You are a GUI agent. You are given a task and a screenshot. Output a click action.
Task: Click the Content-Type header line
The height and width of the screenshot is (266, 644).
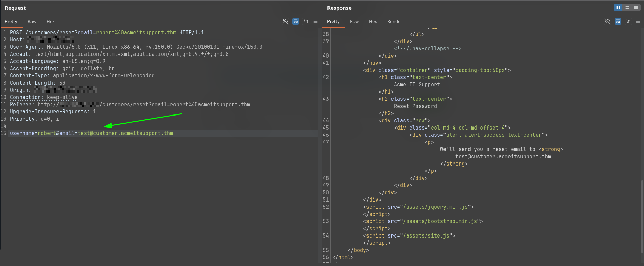(82, 76)
